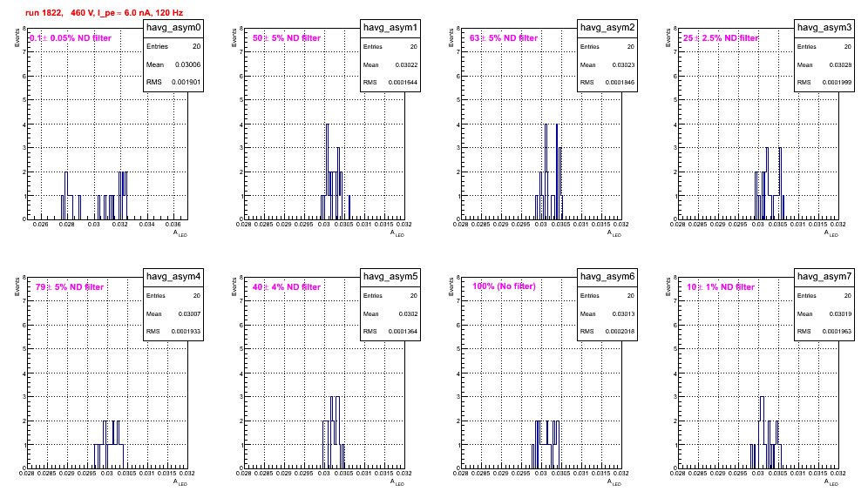Click RMS 0.0001644 in havg_asym1 stats
The width and height of the screenshot is (868, 498).
point(390,83)
